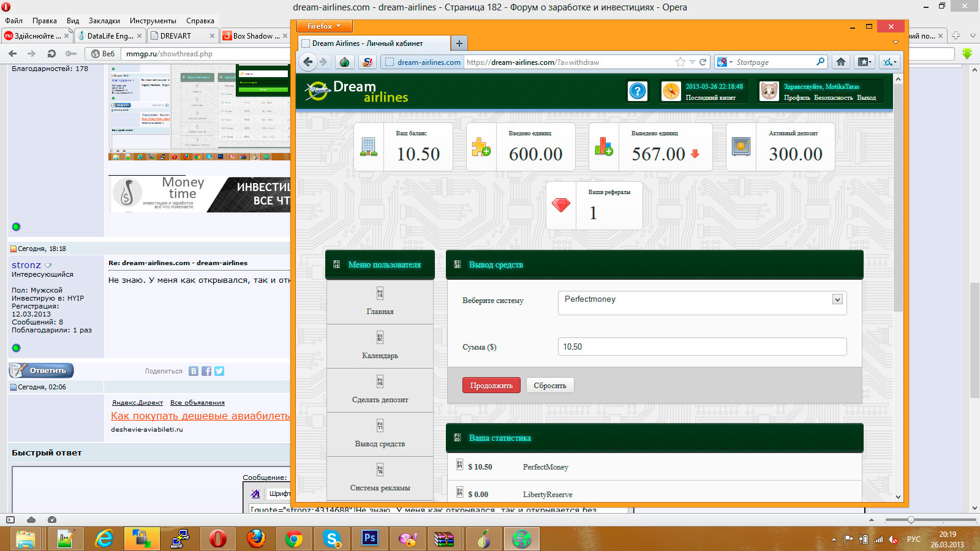The height and width of the screenshot is (551, 980).
Task: Click the volume icon in the system tray
Action: pyautogui.click(x=894, y=539)
